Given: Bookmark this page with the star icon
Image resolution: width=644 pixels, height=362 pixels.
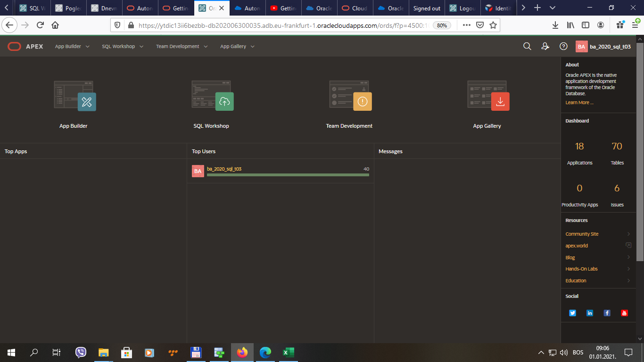Looking at the screenshot, I should [493, 25].
